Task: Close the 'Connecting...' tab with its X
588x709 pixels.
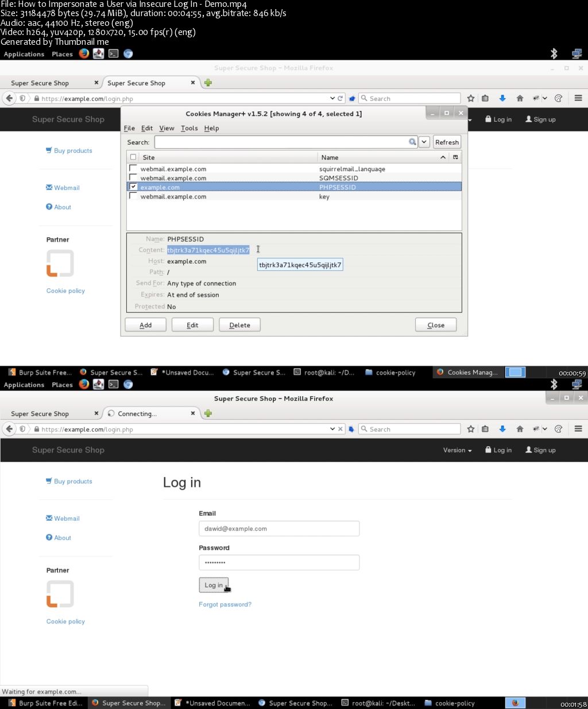Action: [x=193, y=413]
